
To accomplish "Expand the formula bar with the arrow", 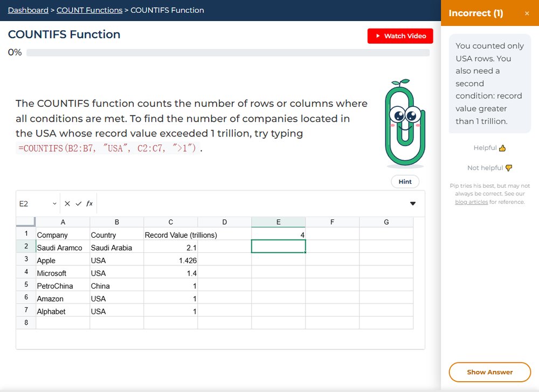I will 413,204.
